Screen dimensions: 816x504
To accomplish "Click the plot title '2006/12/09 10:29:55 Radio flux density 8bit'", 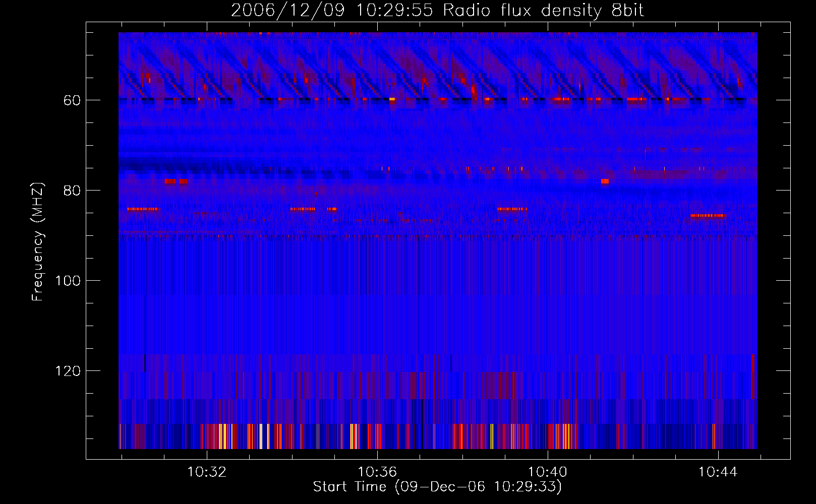I will (438, 11).
